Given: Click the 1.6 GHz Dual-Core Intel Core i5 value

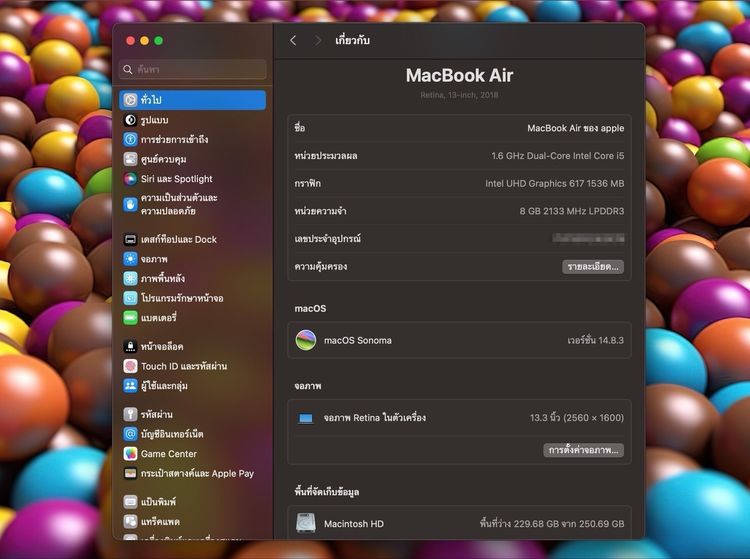Looking at the screenshot, I should point(558,156).
